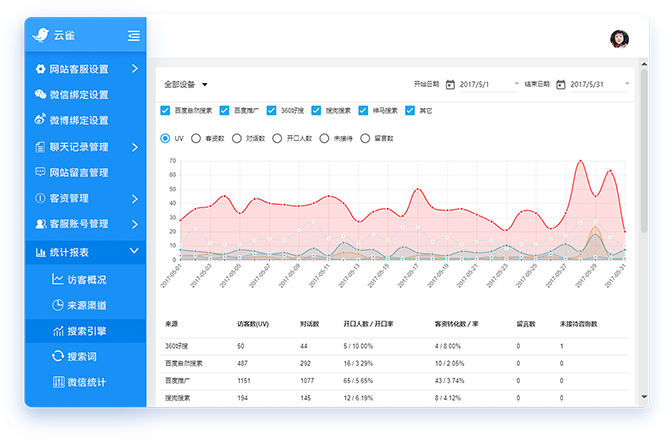
Task: Click the WeChat icon beside 微信绑定设置
Action: 40,95
